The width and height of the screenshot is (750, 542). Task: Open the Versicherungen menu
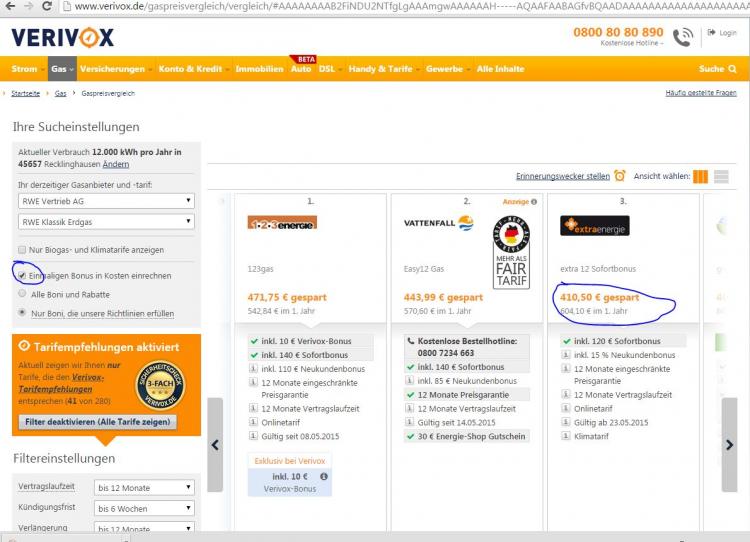(x=116, y=69)
